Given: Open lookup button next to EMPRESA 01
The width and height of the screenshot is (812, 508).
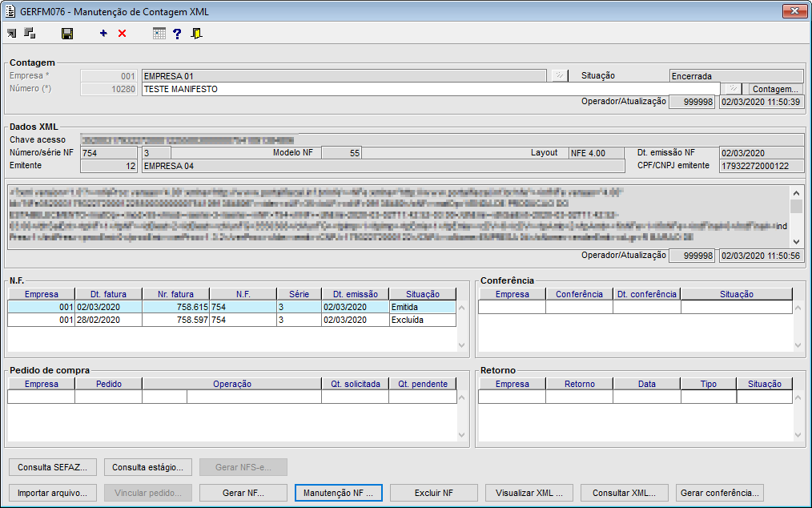Looking at the screenshot, I should pos(559,76).
